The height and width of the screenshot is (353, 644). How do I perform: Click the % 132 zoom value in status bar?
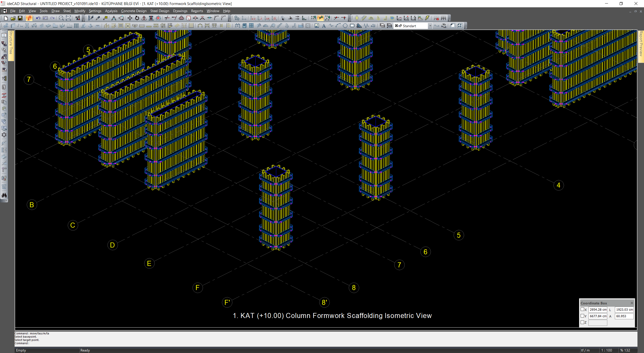point(625,350)
